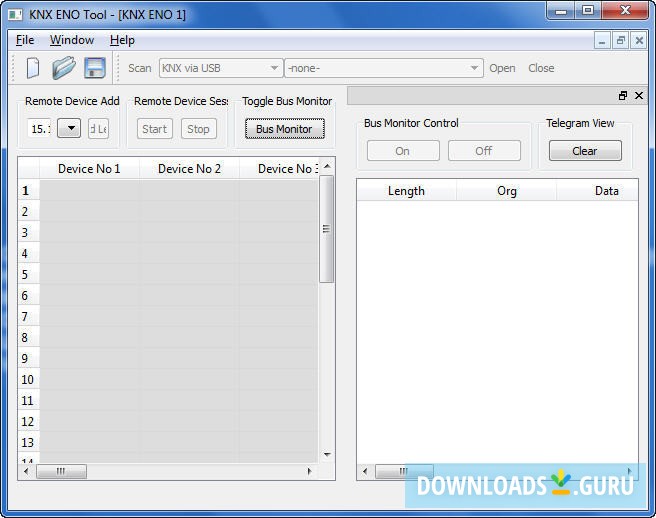Click the Data column header
The height and width of the screenshot is (518, 656).
[598, 191]
